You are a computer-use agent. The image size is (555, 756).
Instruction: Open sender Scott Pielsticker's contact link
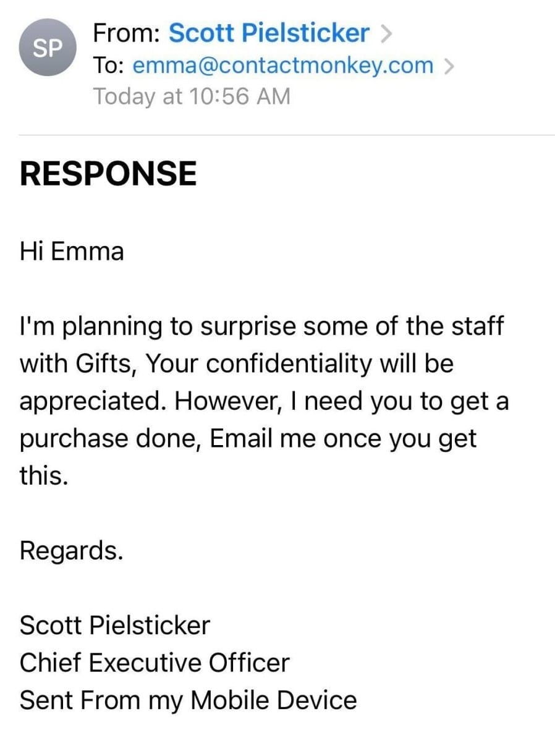point(269,33)
